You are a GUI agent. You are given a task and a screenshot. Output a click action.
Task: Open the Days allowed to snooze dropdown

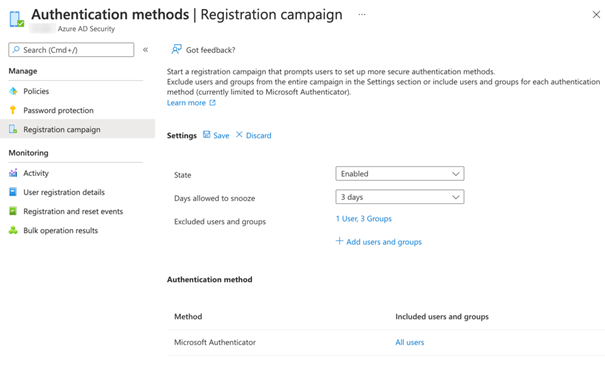pyautogui.click(x=400, y=197)
